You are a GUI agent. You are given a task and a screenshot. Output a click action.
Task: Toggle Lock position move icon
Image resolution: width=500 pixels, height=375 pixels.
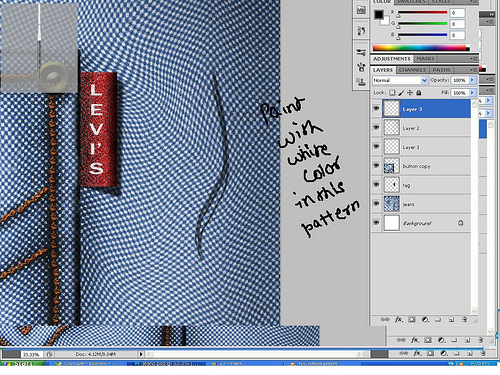(410, 93)
